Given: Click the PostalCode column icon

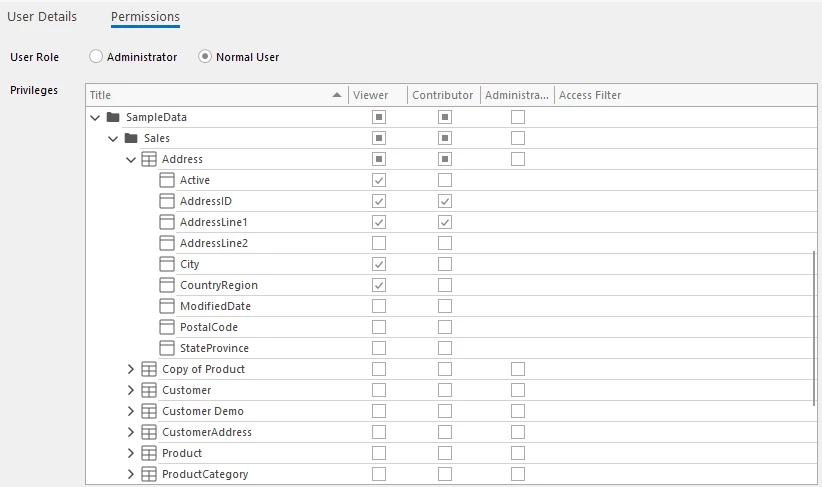Looking at the screenshot, I should point(167,327).
